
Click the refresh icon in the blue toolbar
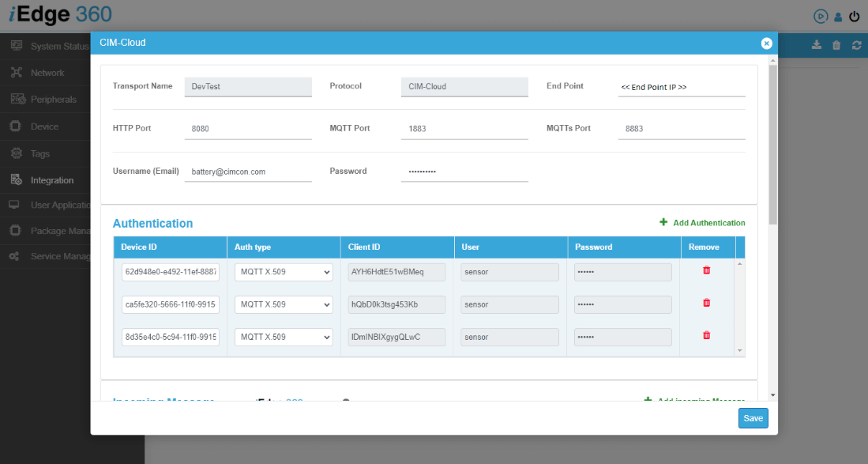856,46
